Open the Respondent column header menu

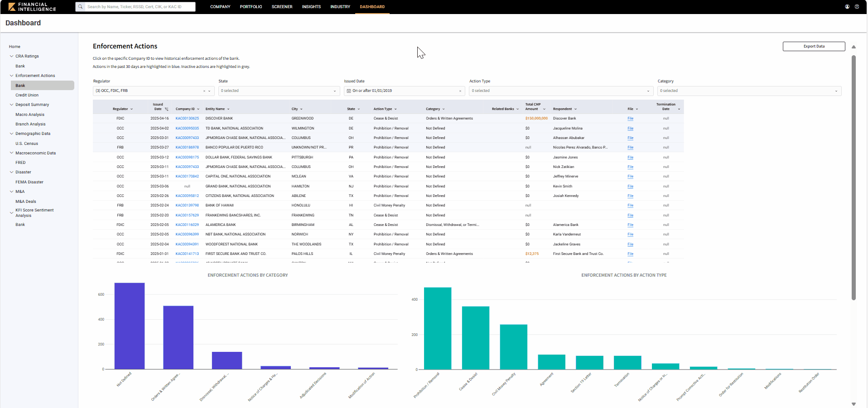point(576,109)
